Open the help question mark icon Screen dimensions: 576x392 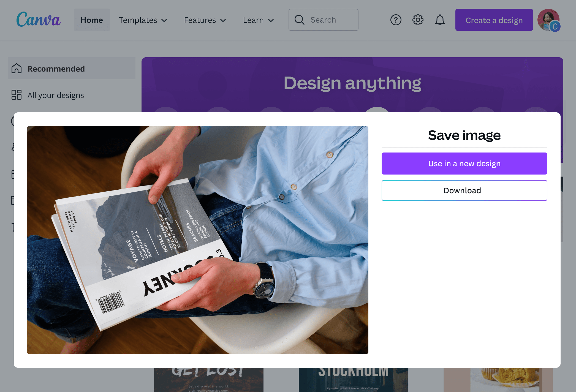tap(396, 20)
